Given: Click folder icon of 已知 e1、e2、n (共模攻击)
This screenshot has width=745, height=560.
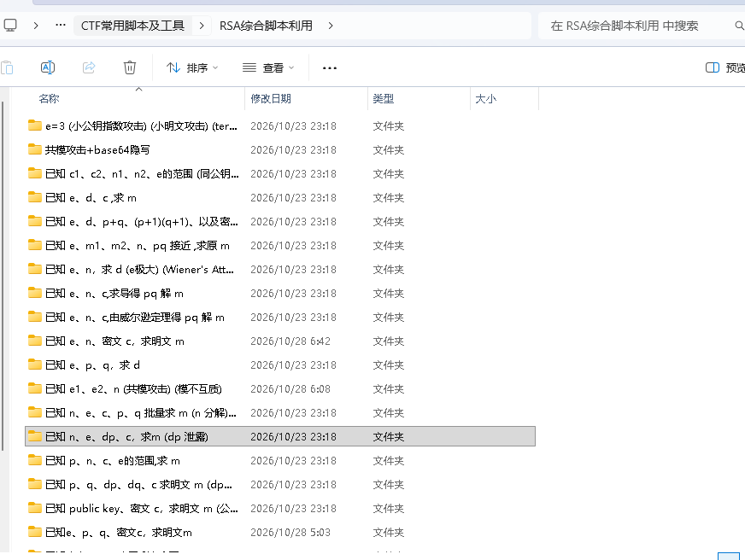Looking at the screenshot, I should [35, 388].
